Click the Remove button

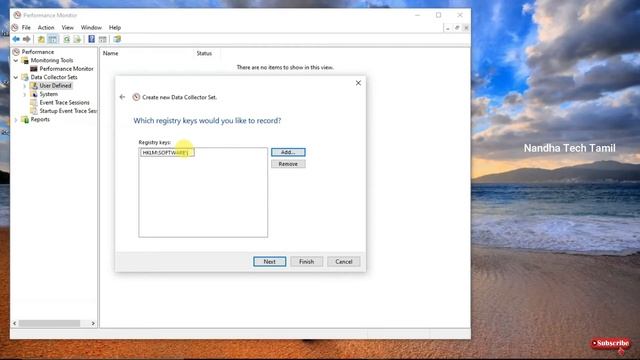point(288,164)
